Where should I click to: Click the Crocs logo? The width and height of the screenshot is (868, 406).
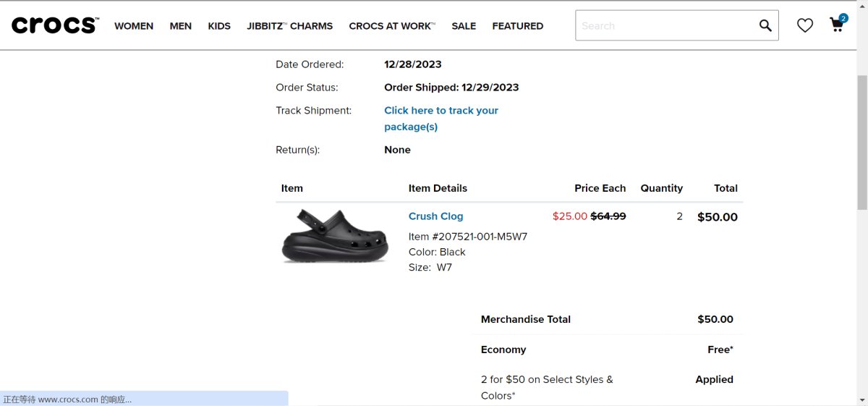click(x=55, y=25)
